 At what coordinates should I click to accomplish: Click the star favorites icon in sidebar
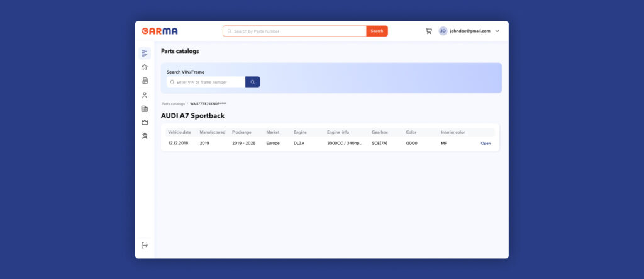(144, 67)
